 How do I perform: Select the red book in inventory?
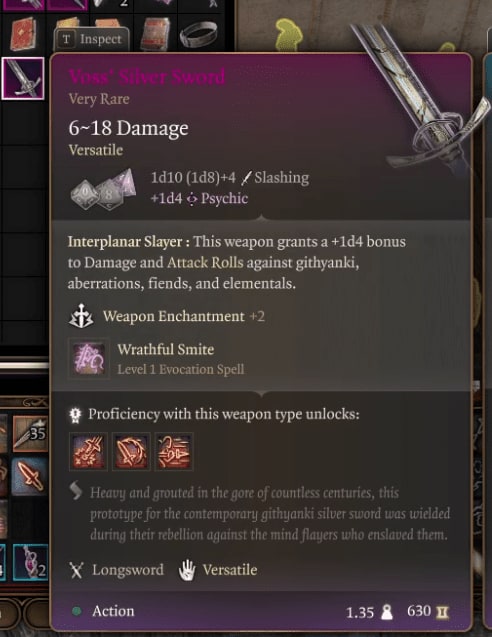(22, 33)
